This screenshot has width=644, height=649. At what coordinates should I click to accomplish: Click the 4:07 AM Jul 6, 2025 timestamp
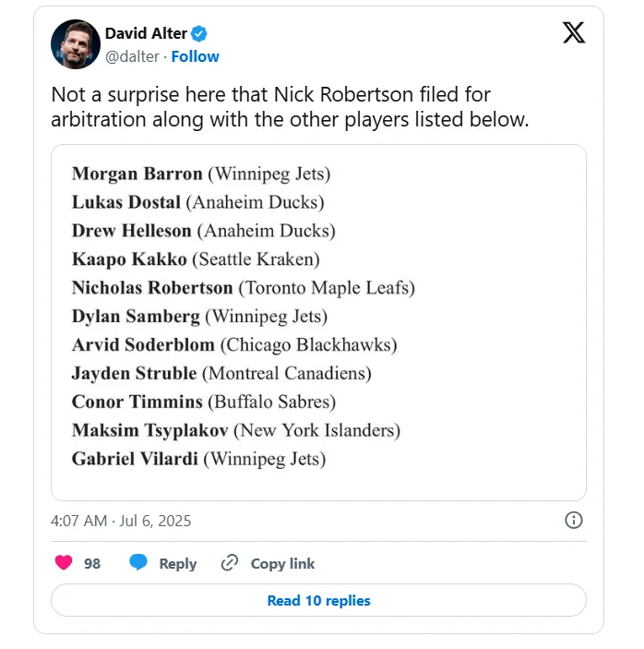coord(121,521)
